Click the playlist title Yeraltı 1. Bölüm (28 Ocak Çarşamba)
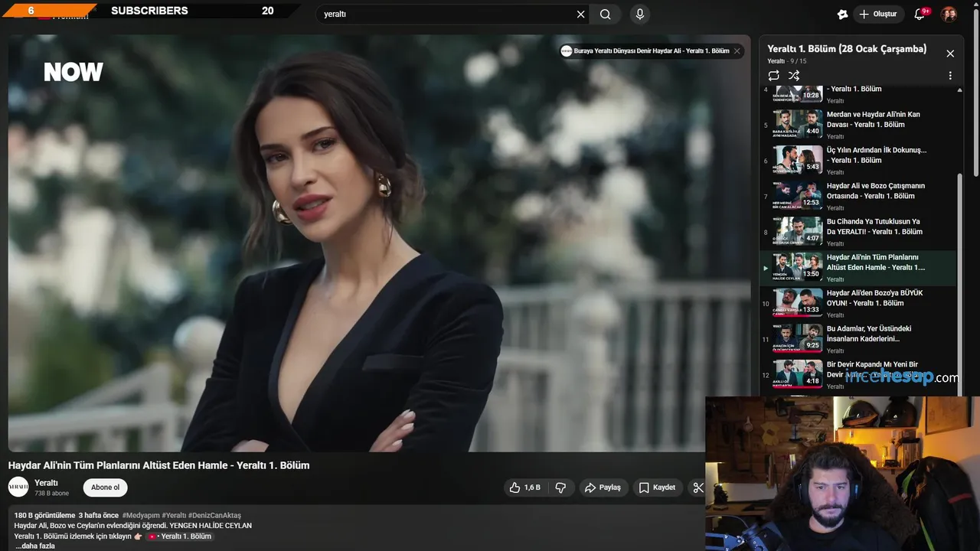980x551 pixels. point(847,49)
